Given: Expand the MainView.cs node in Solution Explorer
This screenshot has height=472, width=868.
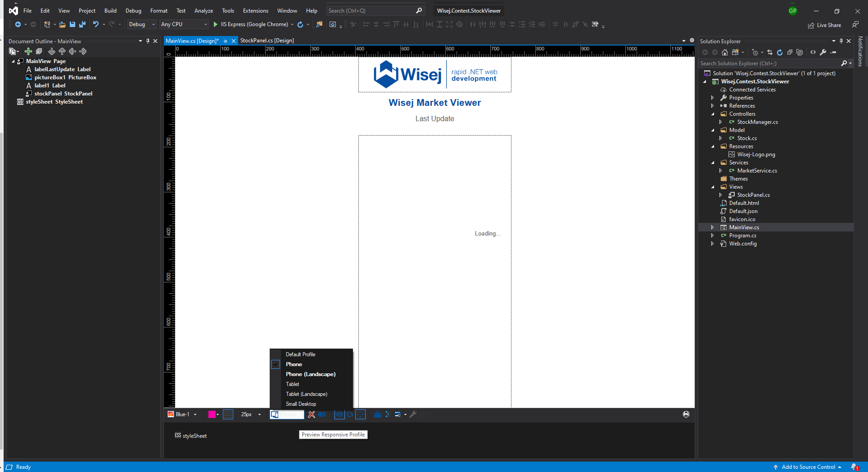Looking at the screenshot, I should 712,227.
